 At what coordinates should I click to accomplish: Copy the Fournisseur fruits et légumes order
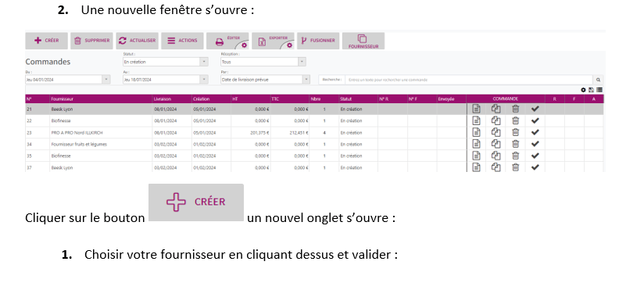496,144
